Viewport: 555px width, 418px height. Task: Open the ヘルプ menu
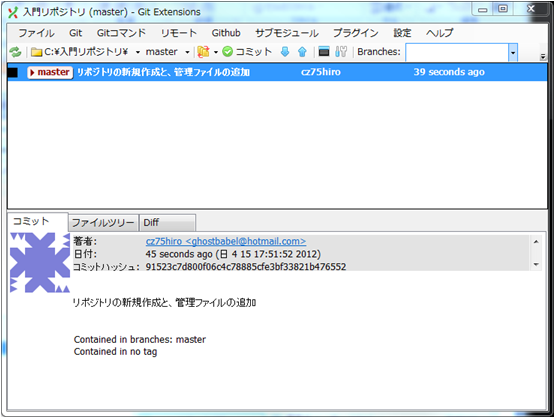(x=439, y=33)
